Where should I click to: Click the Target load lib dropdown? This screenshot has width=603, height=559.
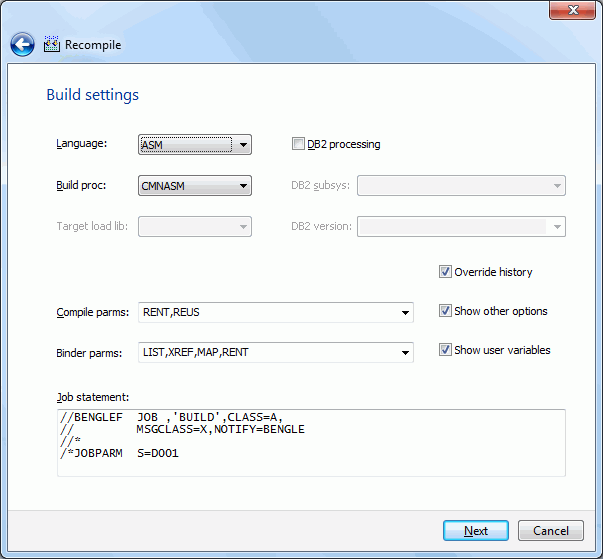195,226
